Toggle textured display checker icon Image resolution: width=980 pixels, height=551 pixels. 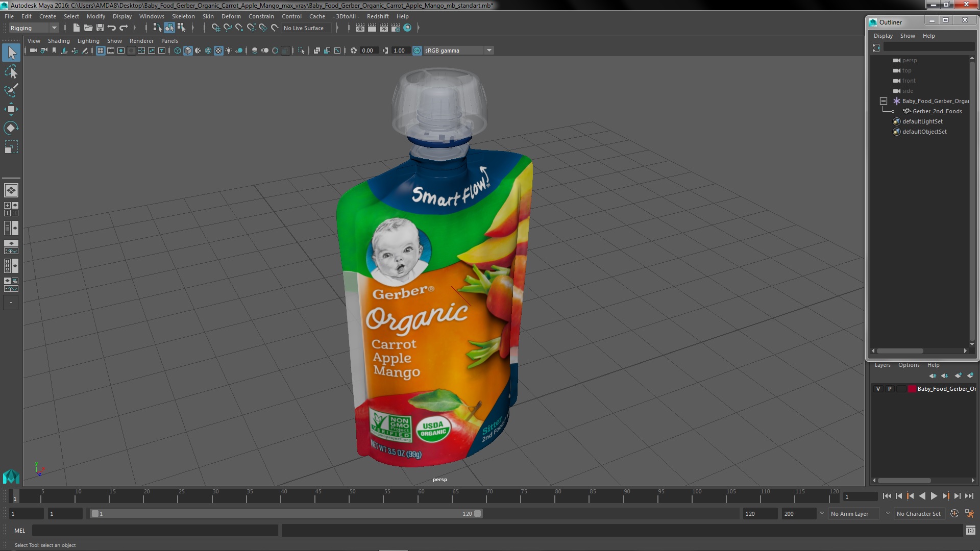tap(218, 51)
